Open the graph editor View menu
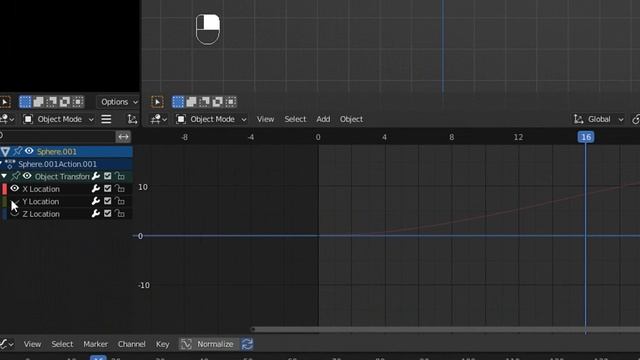 [x=32, y=344]
